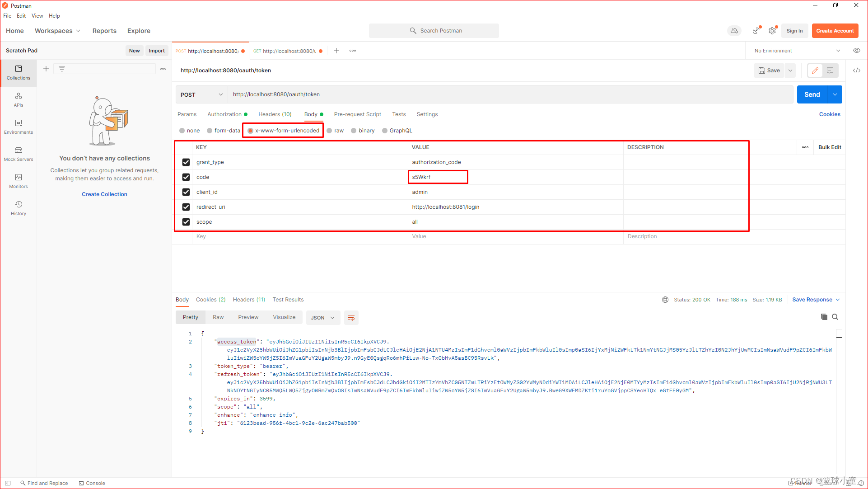Expand the Save Response dropdown
The image size is (868, 489).
tap(838, 300)
